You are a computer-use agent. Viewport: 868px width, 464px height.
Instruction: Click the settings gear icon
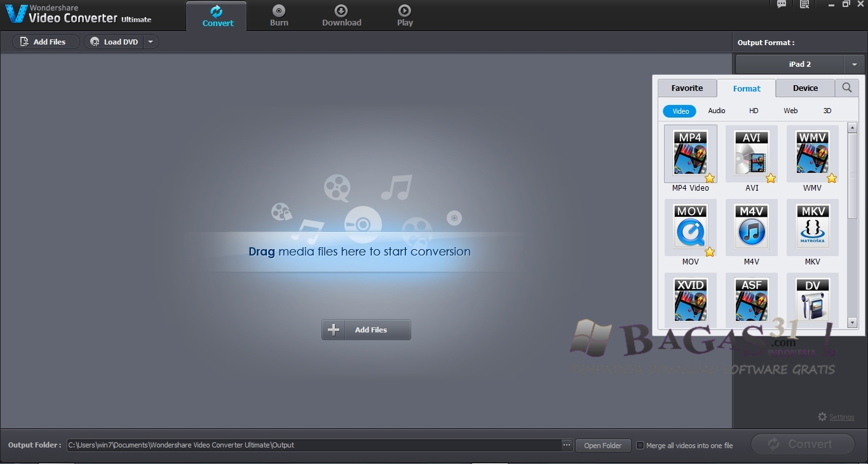click(822, 417)
